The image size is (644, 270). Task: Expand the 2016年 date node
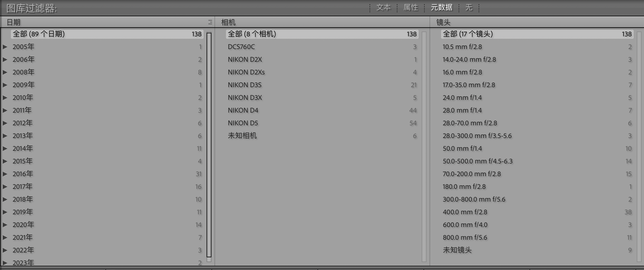pos(5,174)
